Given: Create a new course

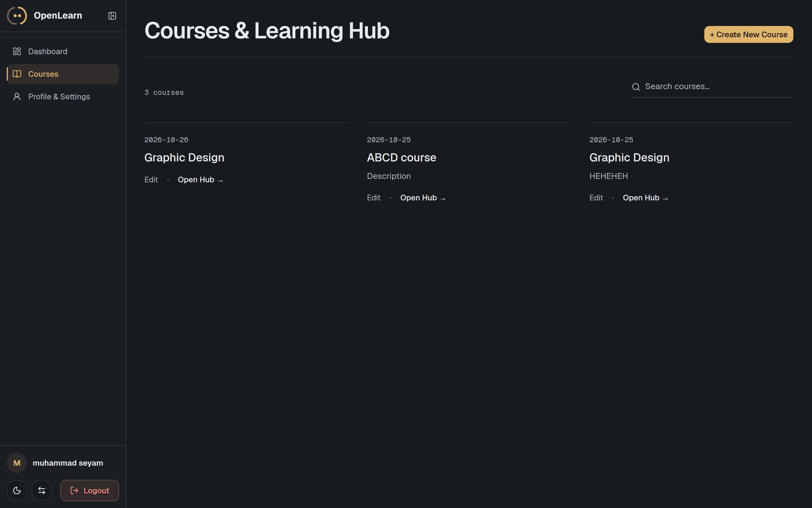Looking at the screenshot, I should [x=749, y=34].
